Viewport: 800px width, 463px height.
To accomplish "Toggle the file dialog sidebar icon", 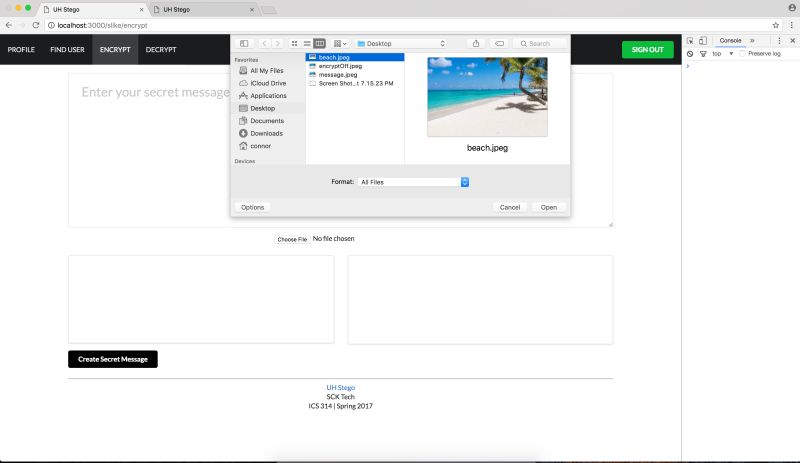I will (x=244, y=43).
